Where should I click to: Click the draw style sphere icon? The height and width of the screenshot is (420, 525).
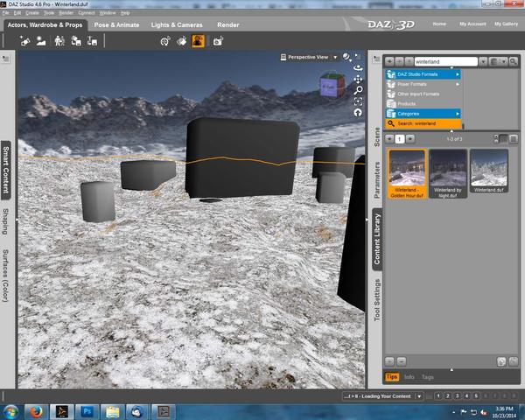(x=346, y=57)
